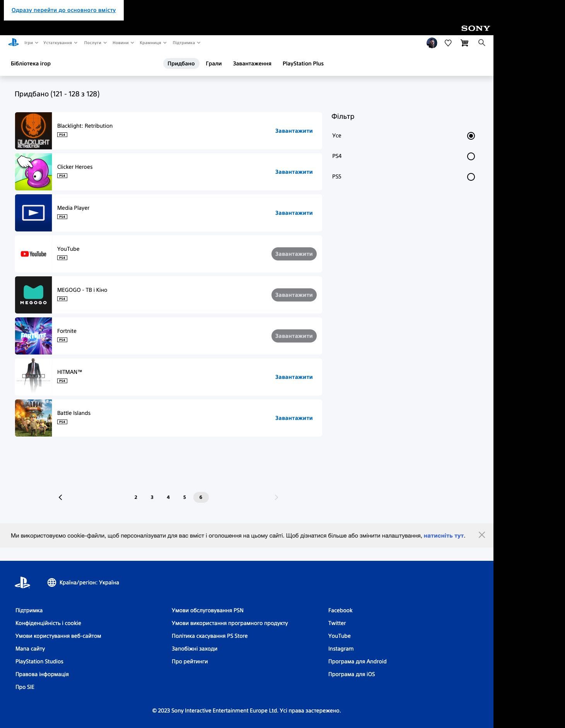Select the Усе filter radio button

point(471,136)
